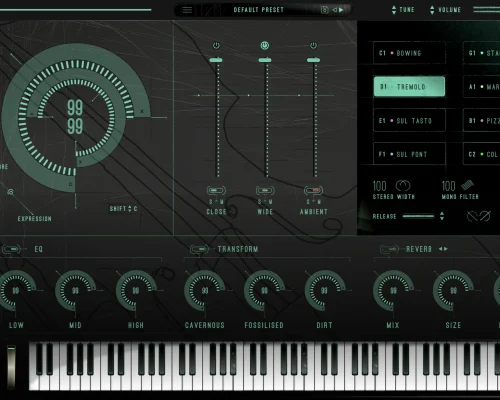Click the Ambient mic label
Image resolution: width=500 pixels, height=400 pixels.
coord(314,212)
